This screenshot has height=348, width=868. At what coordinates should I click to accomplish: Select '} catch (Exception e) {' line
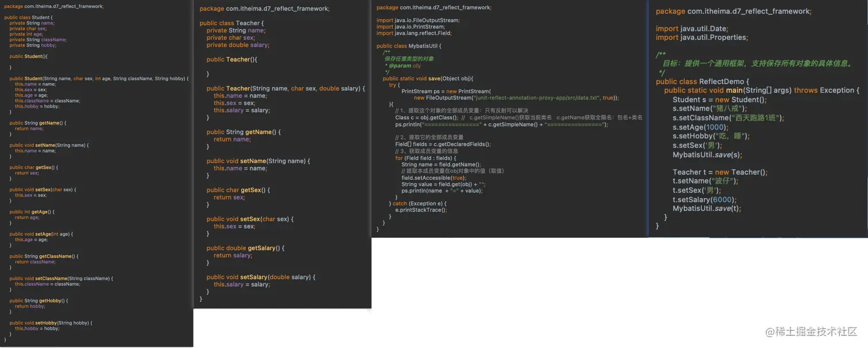(x=417, y=204)
